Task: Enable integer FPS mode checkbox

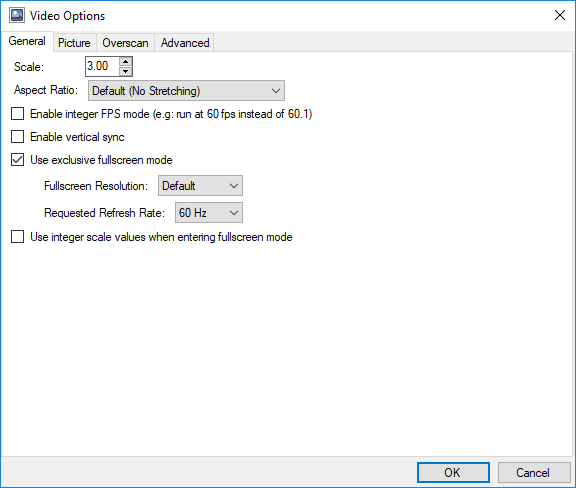Action: [18, 114]
